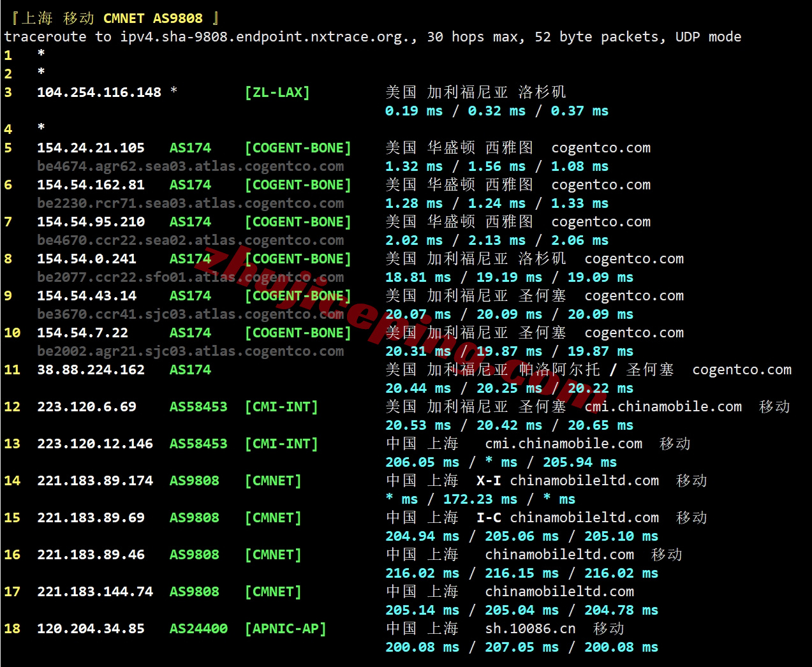Screen dimensions: 812x667
Task: Click the 0.19 ms latency value
Action: [414, 111]
